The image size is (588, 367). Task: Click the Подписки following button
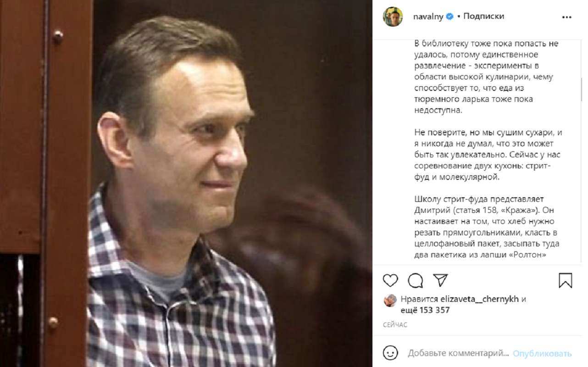pos(483,17)
